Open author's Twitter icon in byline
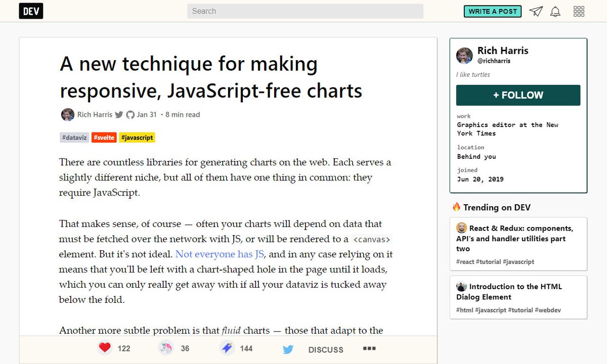Screen dimensions: 607x364 pyautogui.click(x=119, y=115)
